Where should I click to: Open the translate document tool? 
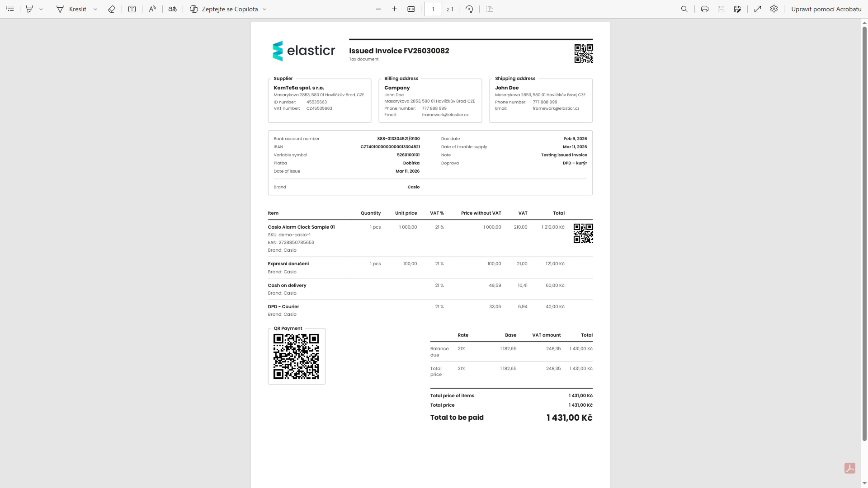(172, 9)
